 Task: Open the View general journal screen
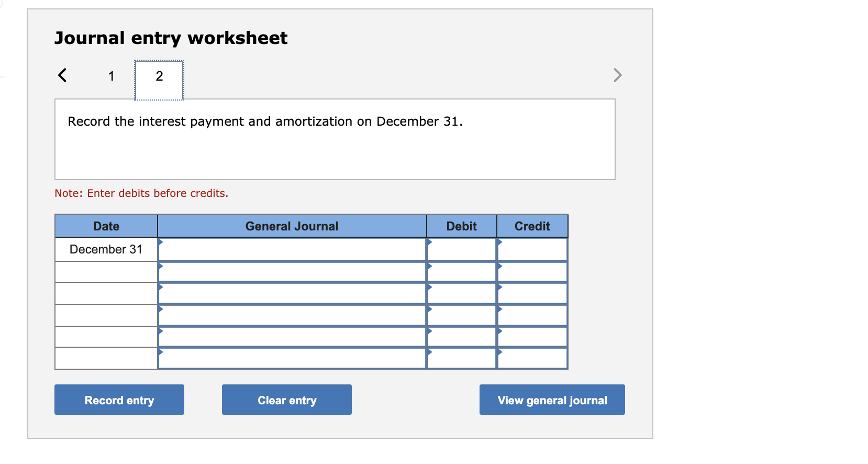point(552,400)
